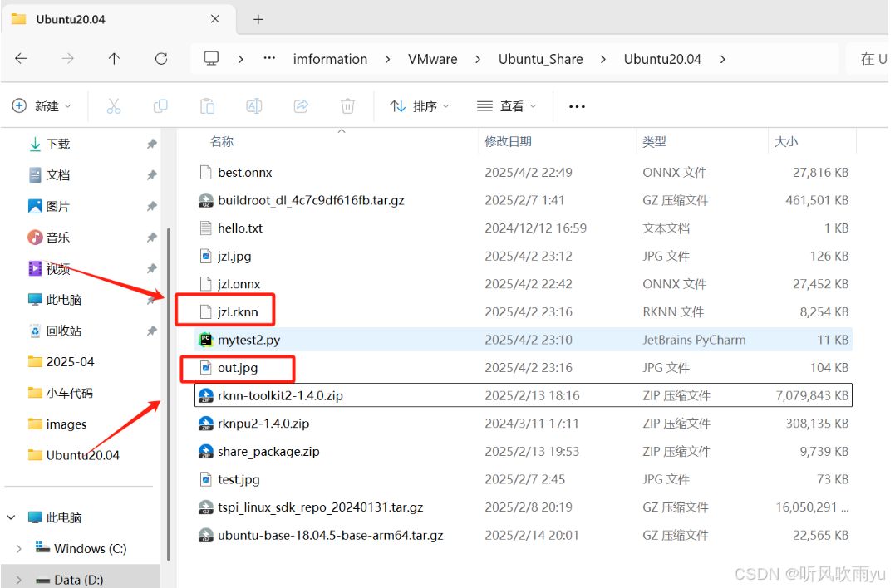
Task: Click the VMware breadcrumb segment
Action: tap(432, 59)
